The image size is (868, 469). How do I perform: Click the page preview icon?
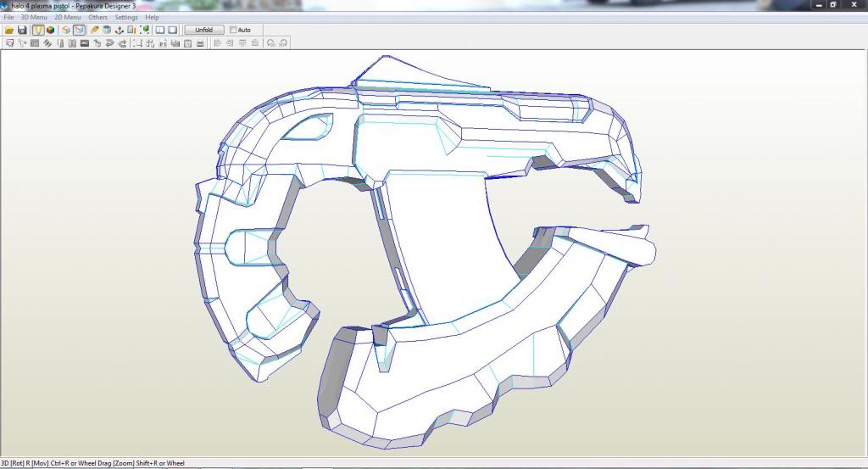[187, 43]
